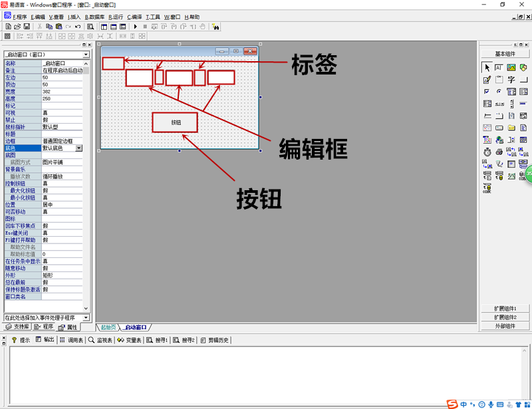This screenshot has height=409, width=532.
Task: Toggle the left work panel view button
Action: (104, 27)
